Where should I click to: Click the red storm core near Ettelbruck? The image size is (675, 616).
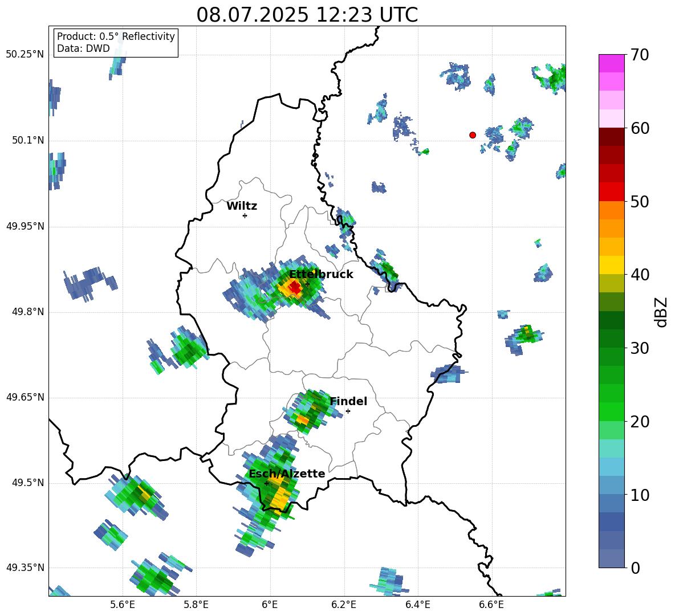click(295, 287)
